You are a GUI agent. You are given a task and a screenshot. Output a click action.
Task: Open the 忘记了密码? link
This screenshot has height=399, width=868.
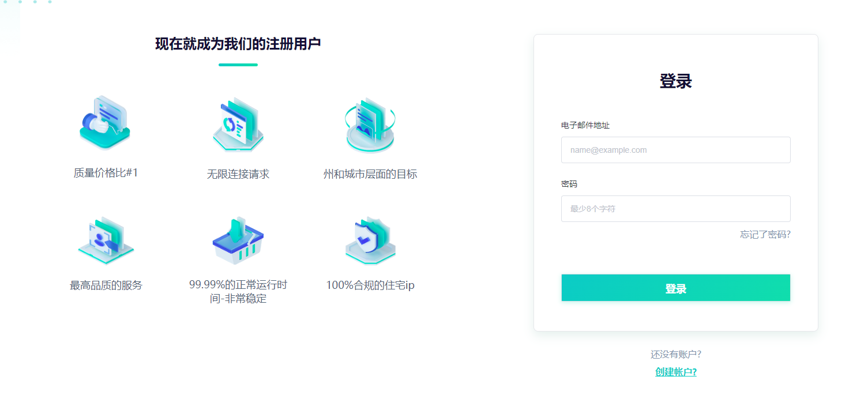(765, 235)
